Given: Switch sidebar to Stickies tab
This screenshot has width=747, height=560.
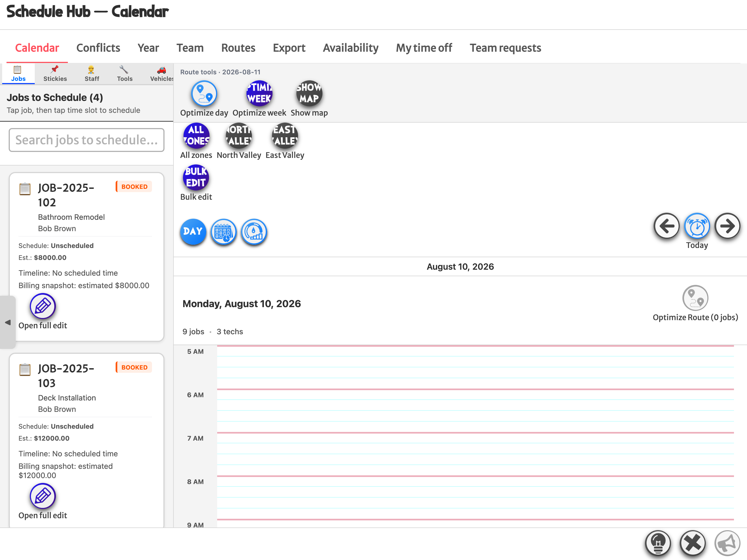Looking at the screenshot, I should (55, 74).
